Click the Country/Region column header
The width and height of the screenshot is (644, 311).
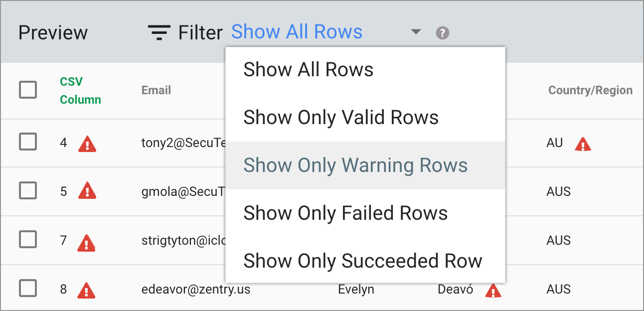point(590,90)
